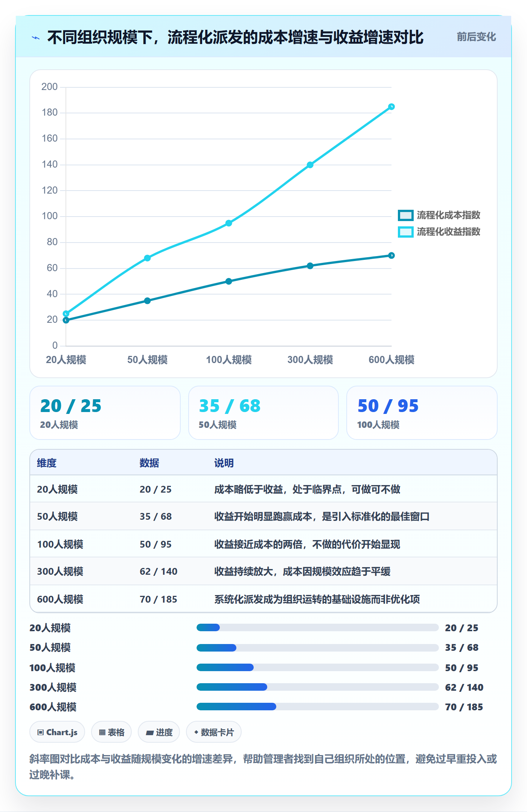Click the description 收益持续放大，成本因规模效应趋于平缓

(302, 571)
